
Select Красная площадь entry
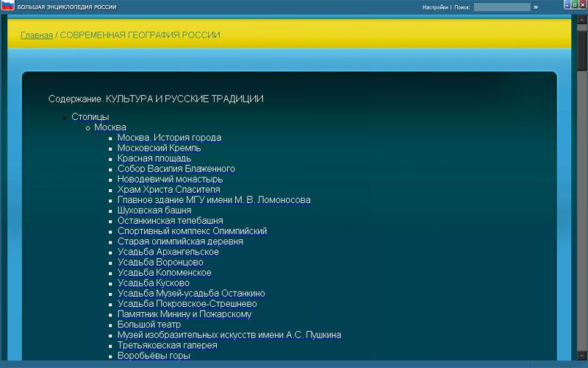(x=154, y=158)
